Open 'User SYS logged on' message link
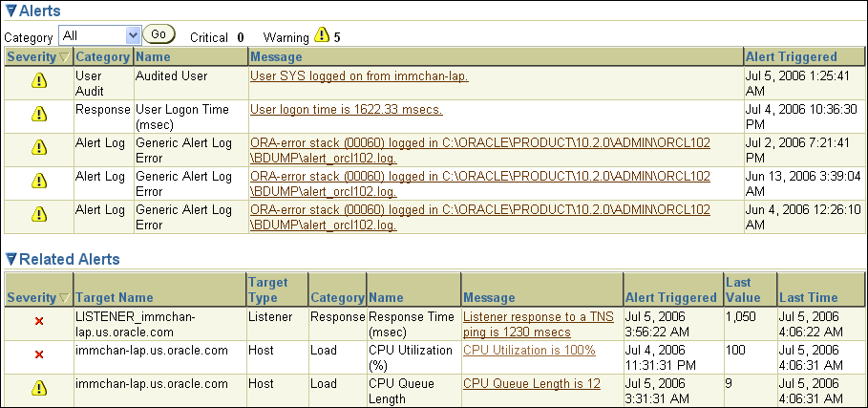Viewport: 868px width, 408px height. click(359, 75)
